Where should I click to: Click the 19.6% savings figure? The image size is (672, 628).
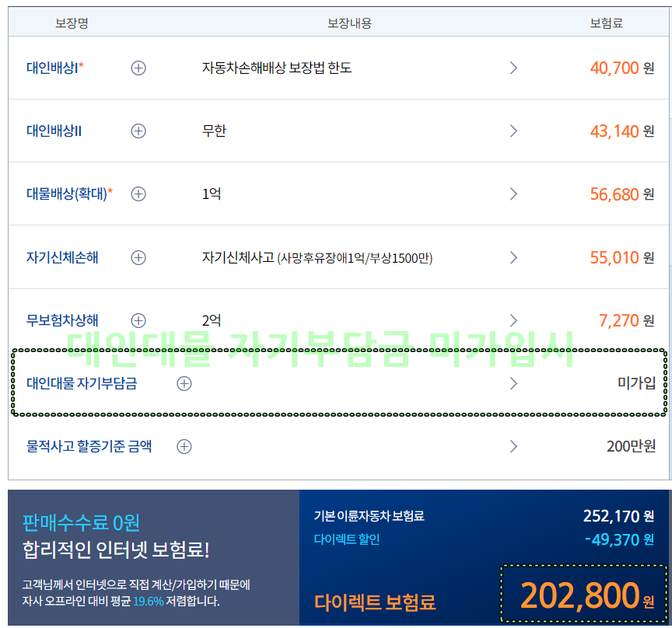pyautogui.click(x=149, y=602)
